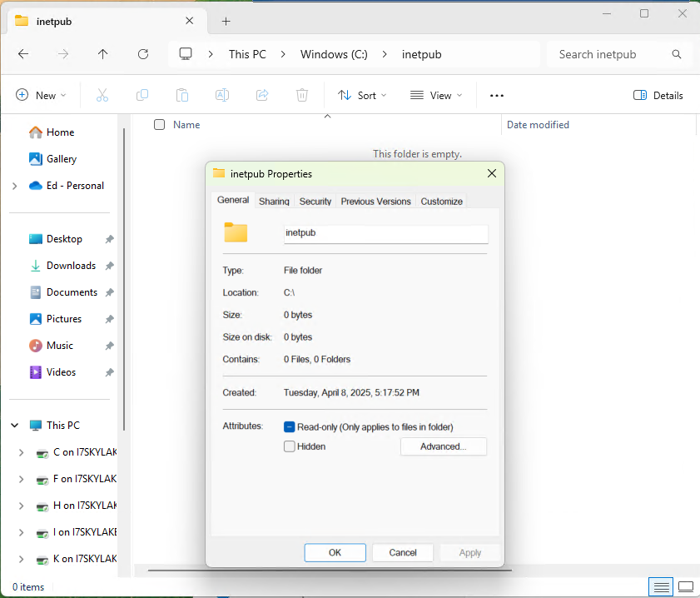Viewport: 700px width, 598px height.
Task: Switch to the Customize tab
Action: pyautogui.click(x=441, y=201)
